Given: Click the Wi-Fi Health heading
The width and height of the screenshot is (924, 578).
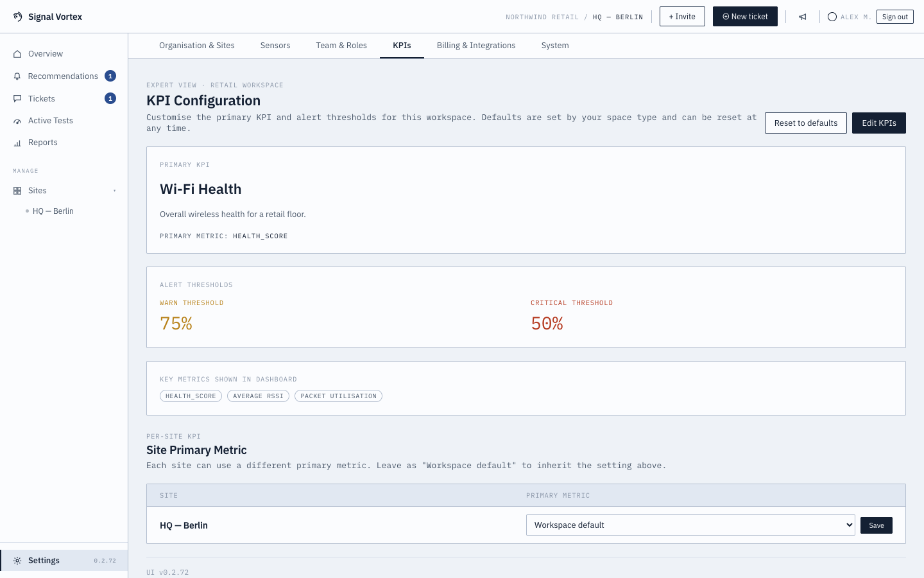Looking at the screenshot, I should 201,189.
